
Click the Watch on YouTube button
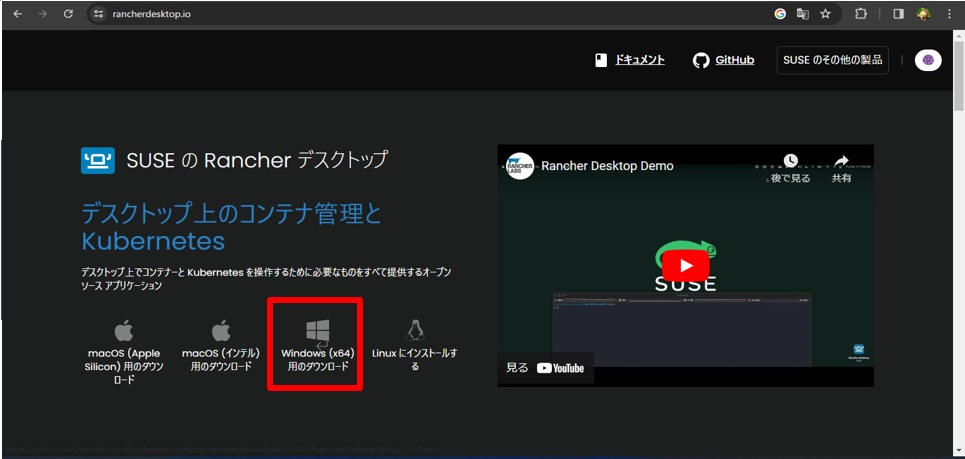click(546, 368)
